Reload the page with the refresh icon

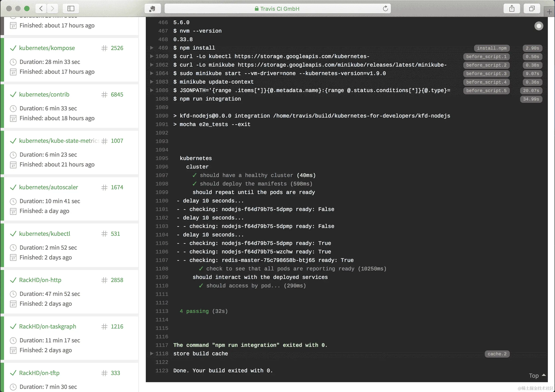tap(385, 9)
